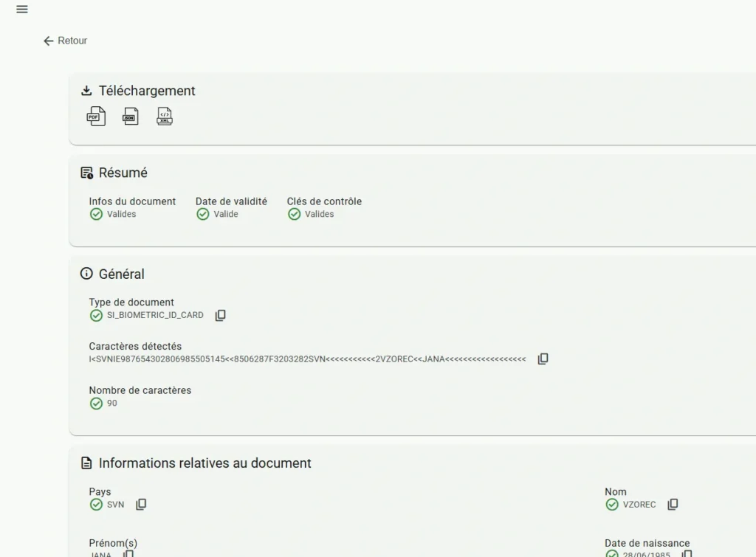The height and width of the screenshot is (557, 756).
Task: Click the Informations relatives au document heading
Action: 205,463
